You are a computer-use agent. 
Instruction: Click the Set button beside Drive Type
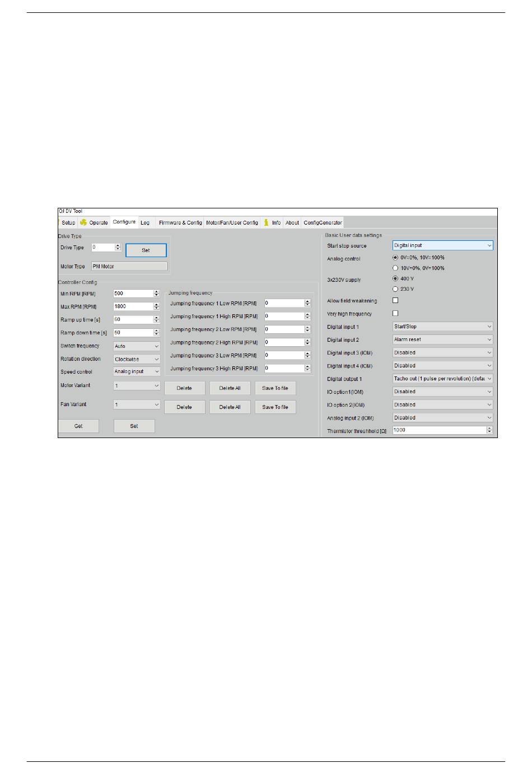(146, 250)
